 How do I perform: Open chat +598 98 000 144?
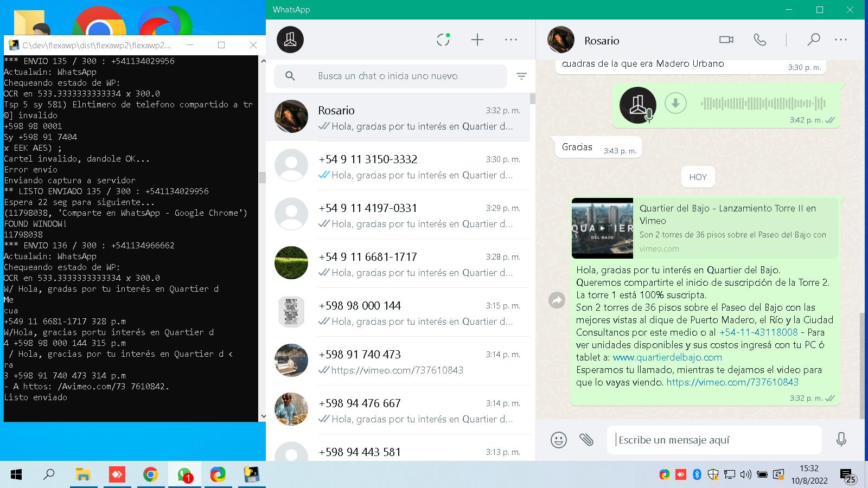tap(398, 312)
